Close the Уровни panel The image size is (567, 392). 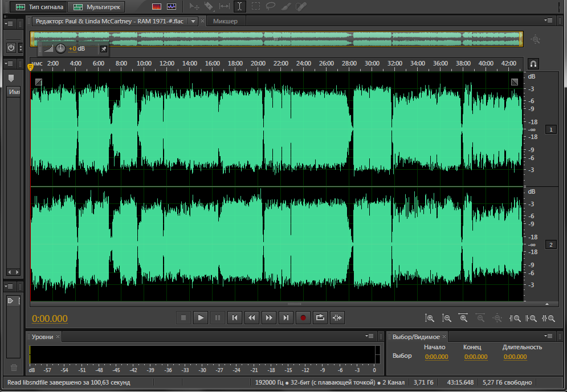[58, 337]
